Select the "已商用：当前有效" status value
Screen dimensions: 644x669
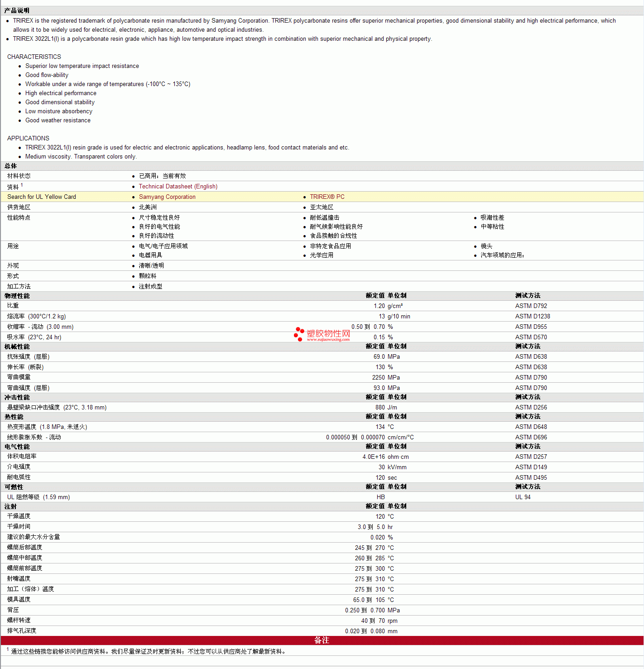(x=163, y=176)
